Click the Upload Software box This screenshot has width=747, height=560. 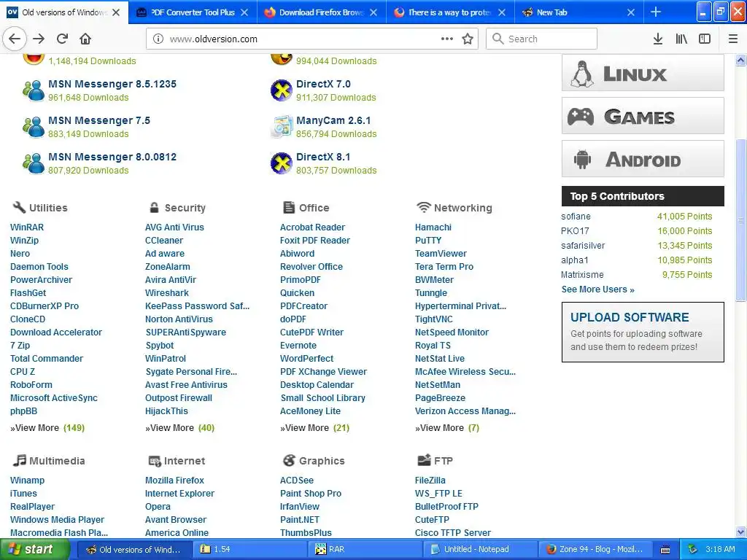[643, 332]
